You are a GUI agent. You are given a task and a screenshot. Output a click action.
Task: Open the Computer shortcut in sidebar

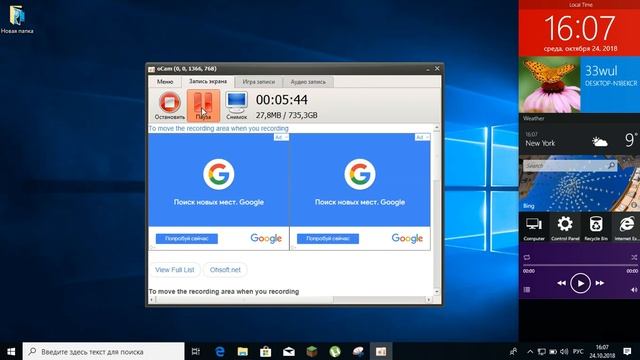coord(534,227)
